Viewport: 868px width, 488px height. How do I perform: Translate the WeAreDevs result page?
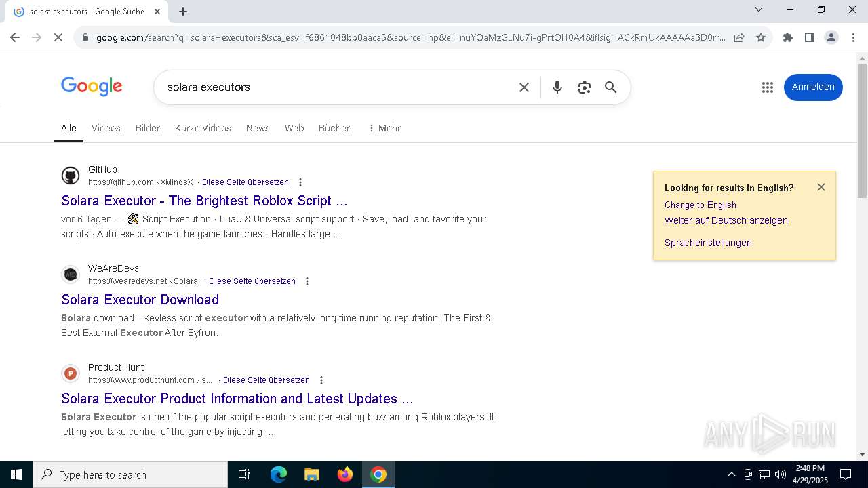point(252,281)
